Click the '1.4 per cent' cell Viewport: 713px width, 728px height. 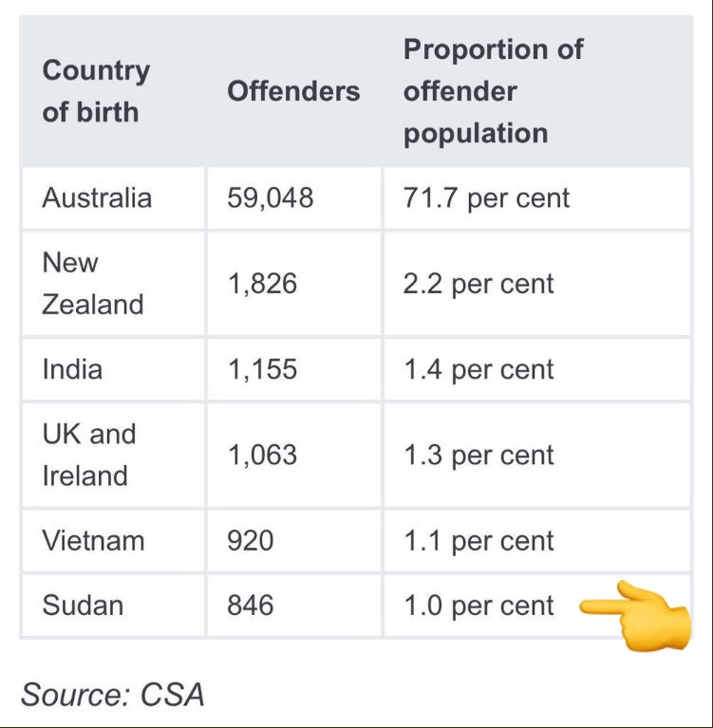click(x=478, y=368)
